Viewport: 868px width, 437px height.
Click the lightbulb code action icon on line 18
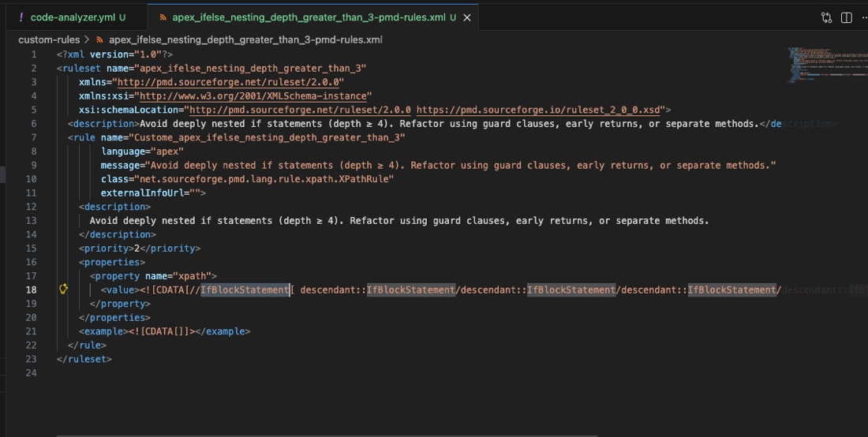[64, 289]
